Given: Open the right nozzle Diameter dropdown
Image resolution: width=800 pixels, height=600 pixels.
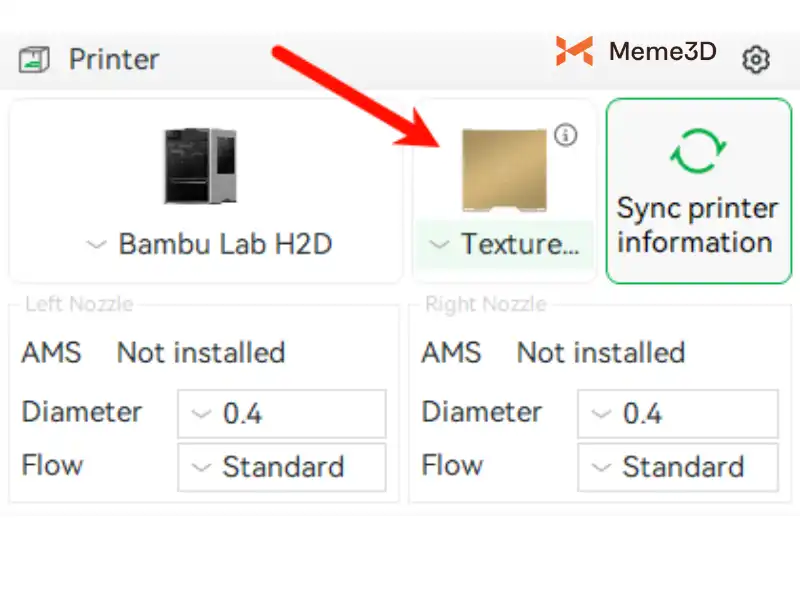Looking at the screenshot, I should click(x=678, y=414).
